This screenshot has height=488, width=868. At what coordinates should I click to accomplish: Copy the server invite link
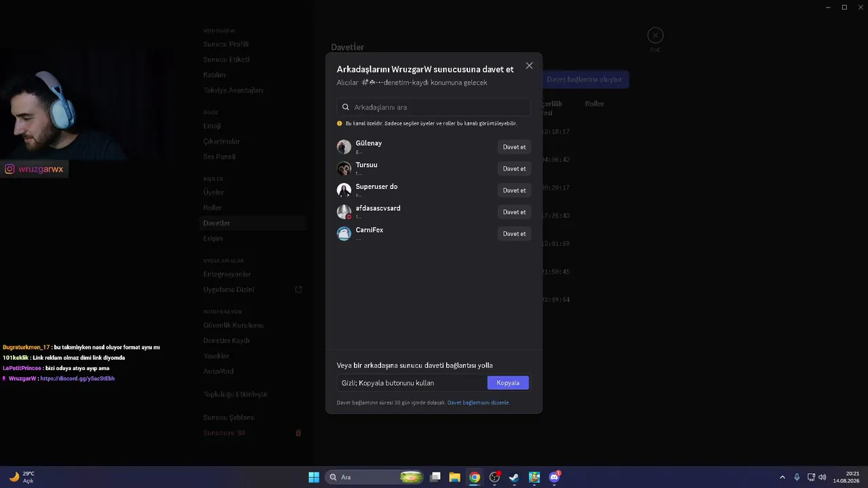point(508,383)
